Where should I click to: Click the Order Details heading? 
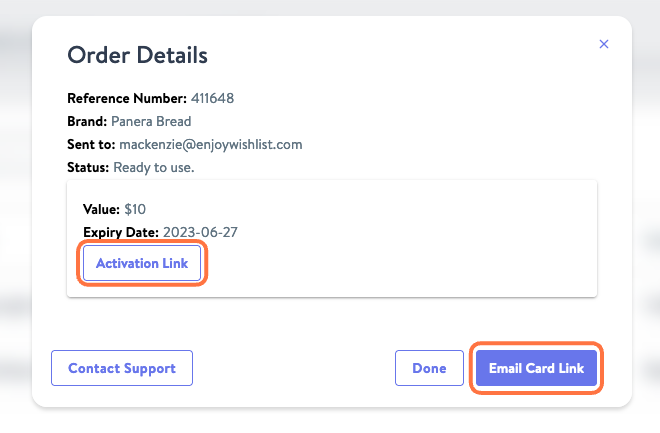click(x=138, y=55)
